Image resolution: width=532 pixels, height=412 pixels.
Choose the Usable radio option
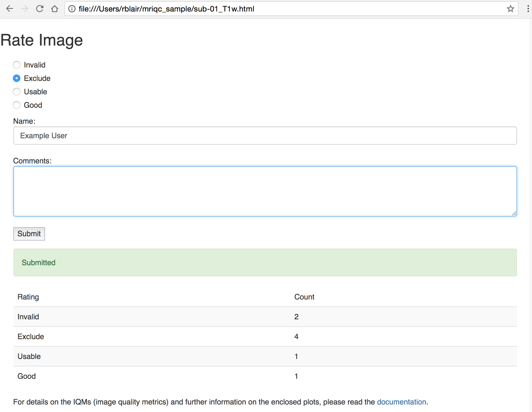pos(17,92)
